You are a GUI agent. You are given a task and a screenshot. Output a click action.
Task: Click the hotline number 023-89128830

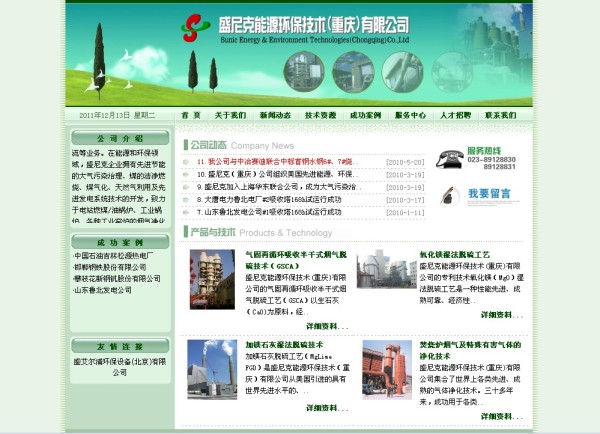click(x=492, y=160)
